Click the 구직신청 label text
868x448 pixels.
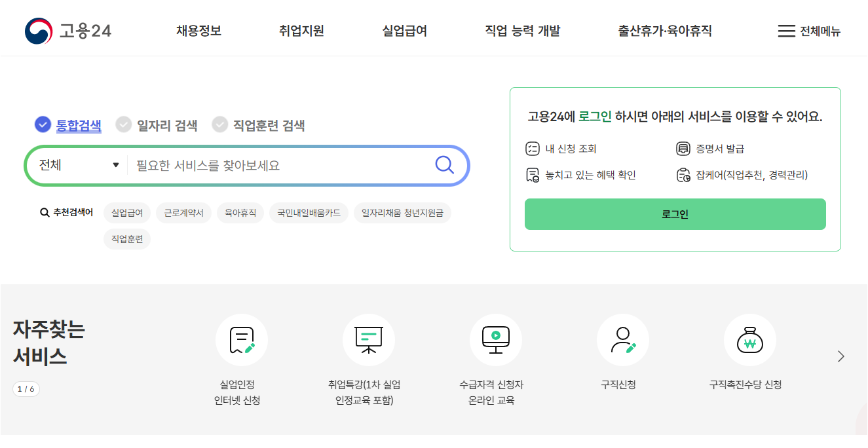618,384
